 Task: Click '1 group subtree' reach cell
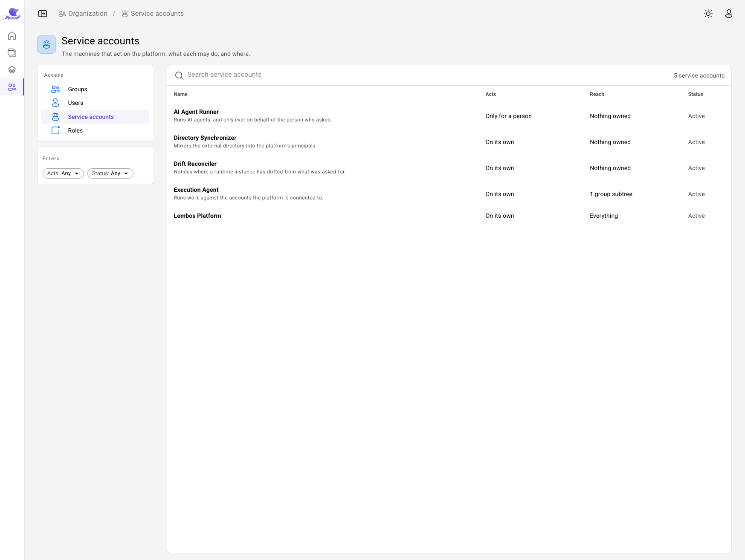point(611,194)
